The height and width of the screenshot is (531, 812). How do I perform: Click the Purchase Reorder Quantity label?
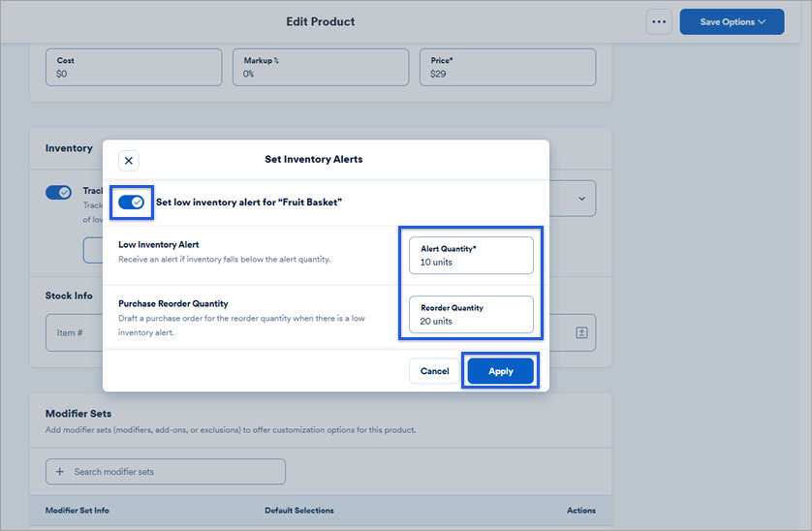click(173, 303)
